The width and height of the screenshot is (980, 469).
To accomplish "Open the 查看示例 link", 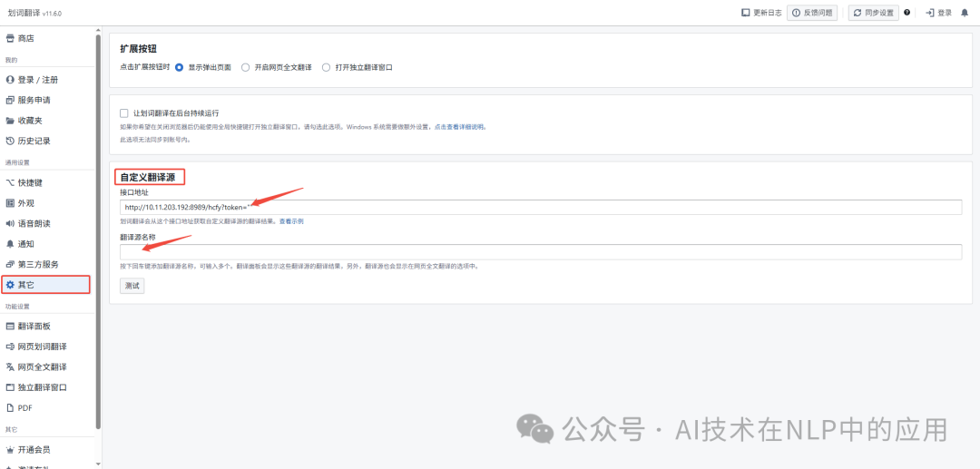I will tap(291, 221).
